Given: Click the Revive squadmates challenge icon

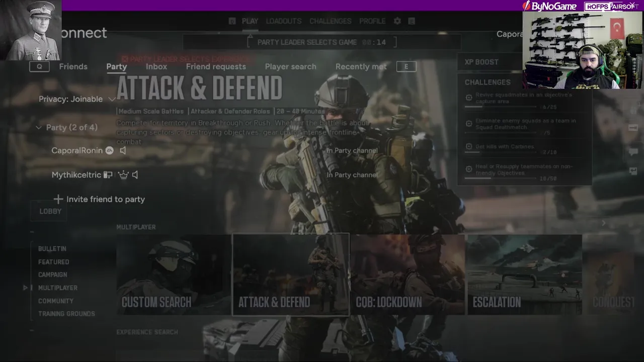Looking at the screenshot, I should pyautogui.click(x=469, y=98).
